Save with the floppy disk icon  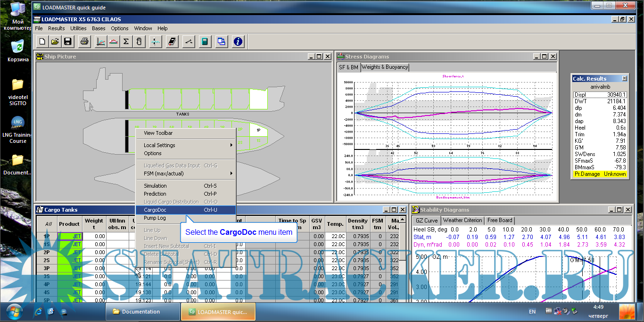pos(67,41)
